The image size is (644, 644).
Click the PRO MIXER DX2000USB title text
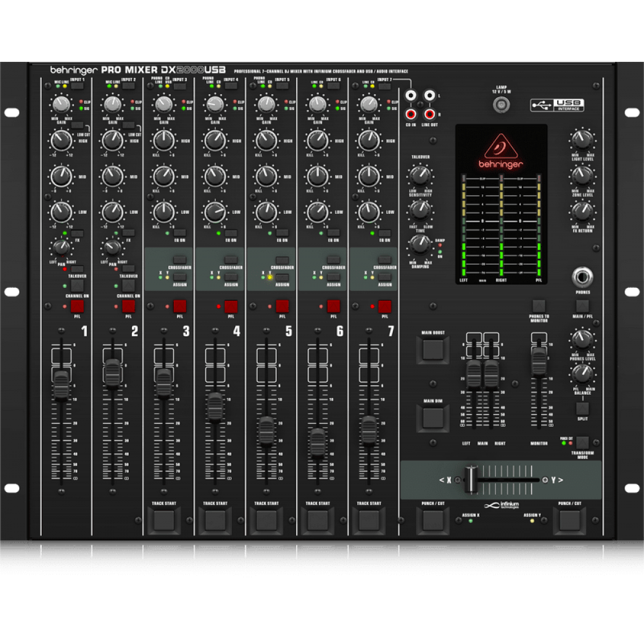coord(163,70)
